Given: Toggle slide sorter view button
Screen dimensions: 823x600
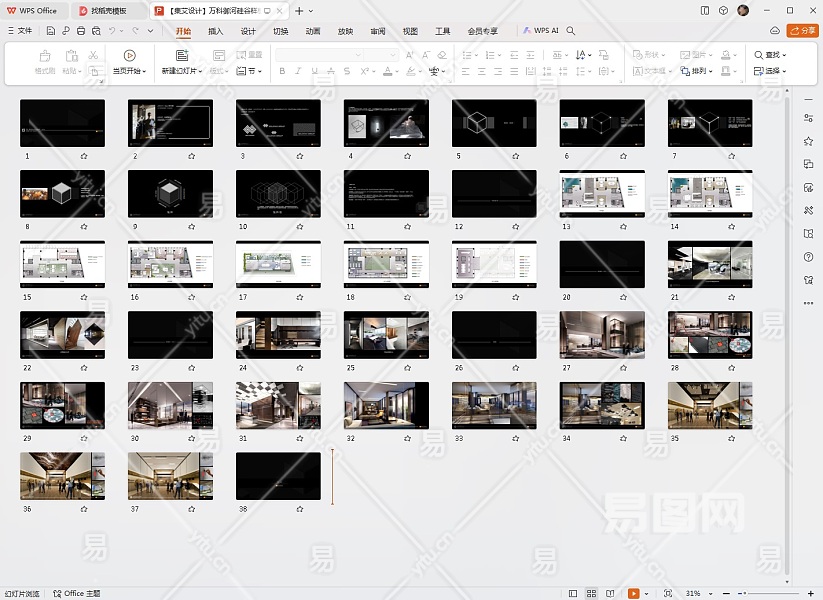Looking at the screenshot, I should 592,593.
